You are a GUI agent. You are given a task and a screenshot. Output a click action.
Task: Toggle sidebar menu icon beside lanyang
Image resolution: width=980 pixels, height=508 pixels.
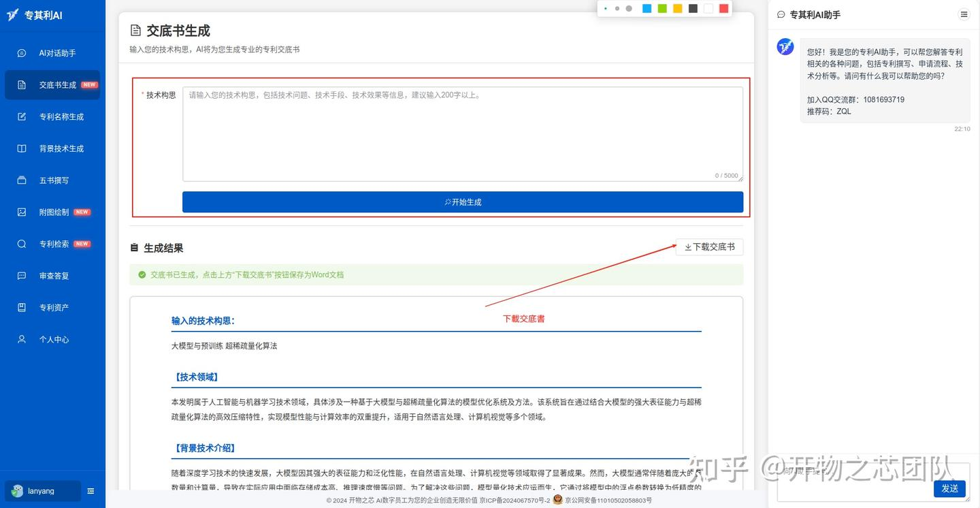(91, 491)
